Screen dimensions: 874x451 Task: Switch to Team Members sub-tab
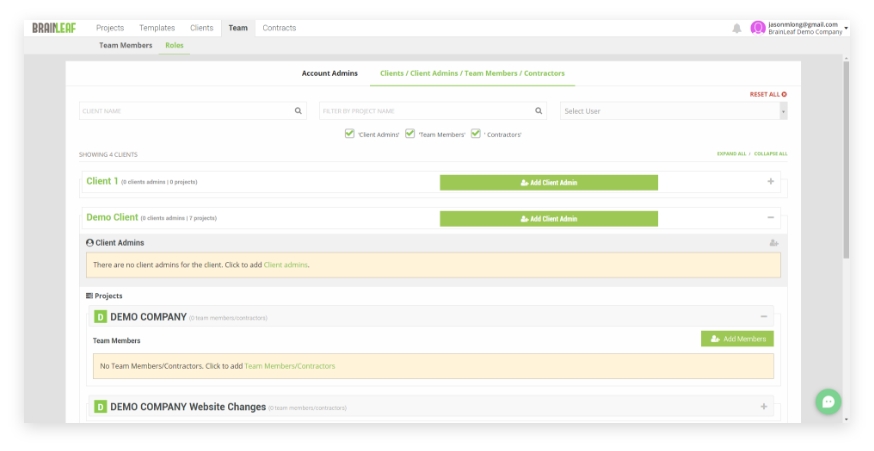125,45
